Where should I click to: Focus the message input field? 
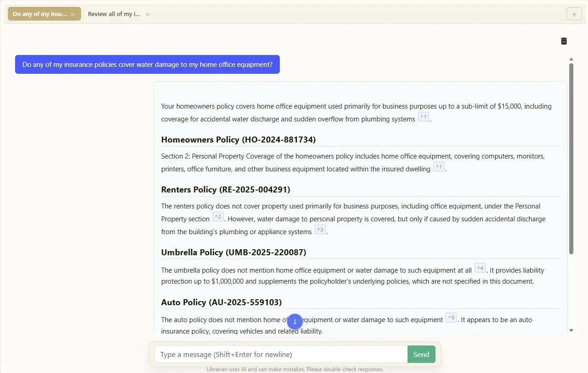click(x=280, y=354)
